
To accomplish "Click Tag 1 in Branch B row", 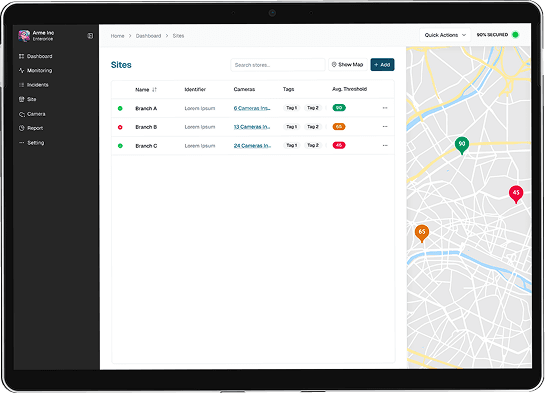I will pos(291,127).
